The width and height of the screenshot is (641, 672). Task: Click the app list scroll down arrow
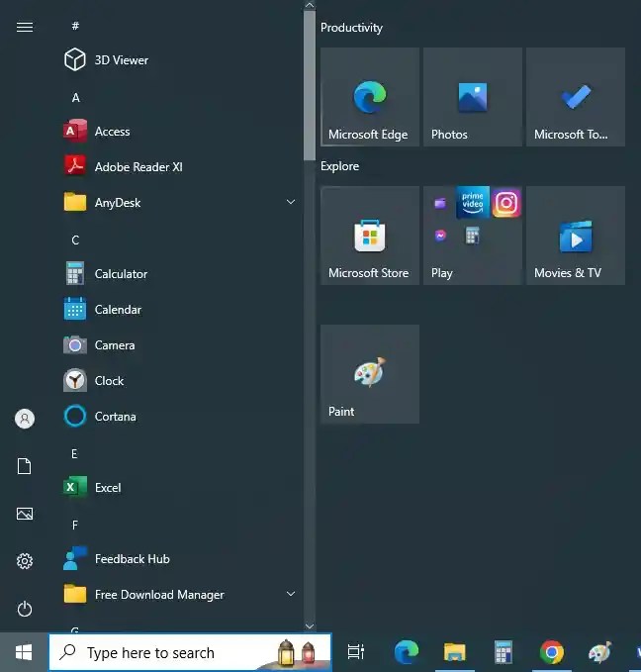tap(310, 626)
